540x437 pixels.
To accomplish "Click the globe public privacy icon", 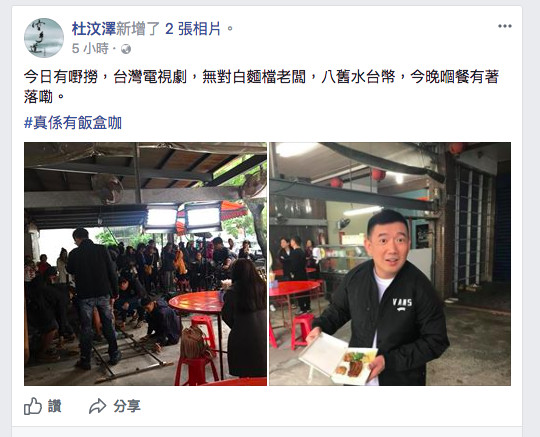I will [126, 49].
